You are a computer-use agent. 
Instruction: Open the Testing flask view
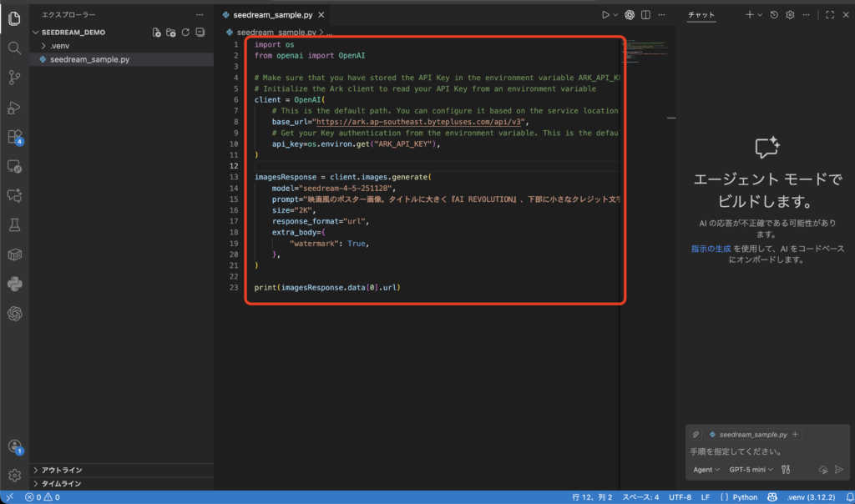14,224
